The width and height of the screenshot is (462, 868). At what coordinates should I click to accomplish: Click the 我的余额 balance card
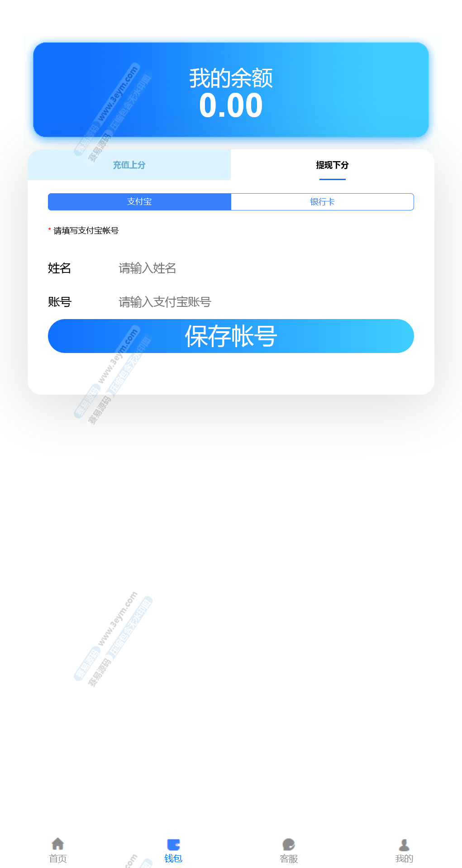(x=231, y=90)
